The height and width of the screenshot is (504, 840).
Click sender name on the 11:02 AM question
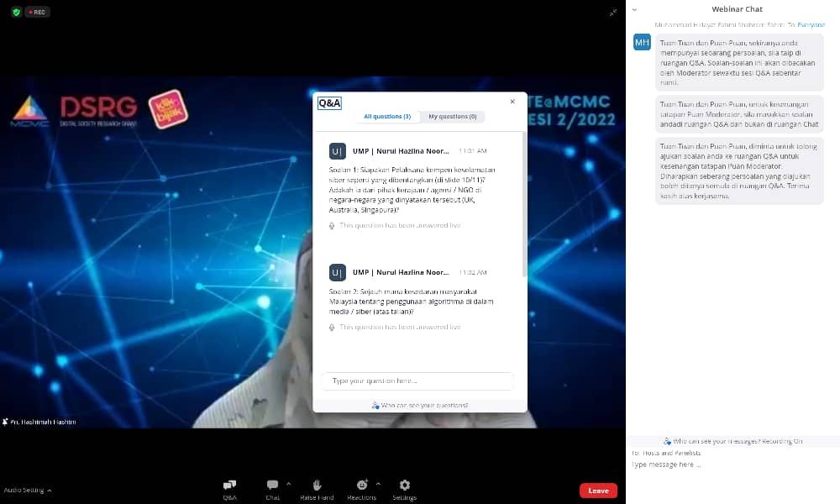pyautogui.click(x=401, y=273)
